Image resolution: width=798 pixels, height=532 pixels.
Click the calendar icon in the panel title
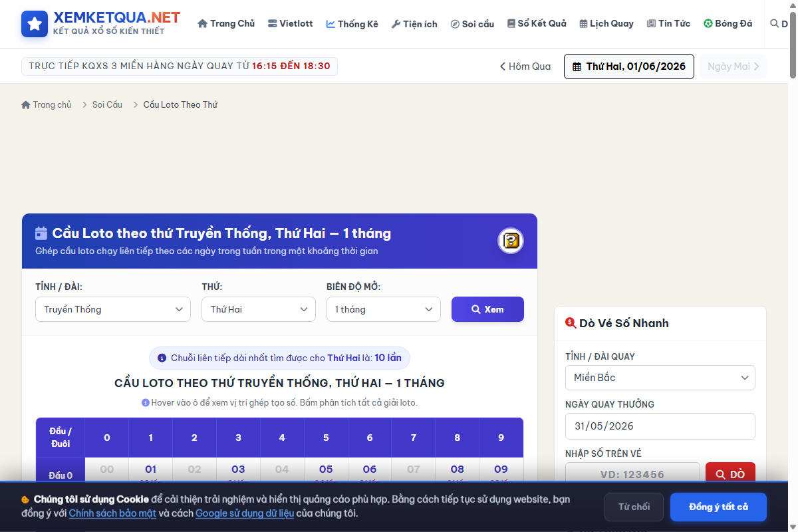41,233
